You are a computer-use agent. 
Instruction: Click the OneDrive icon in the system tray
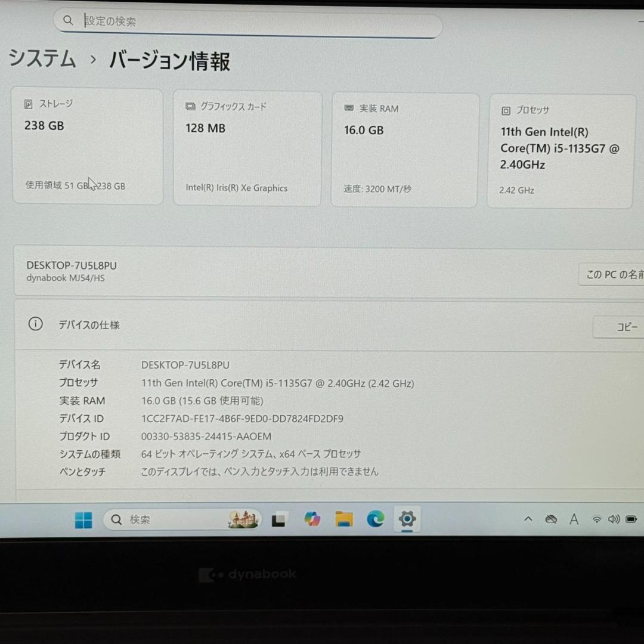tap(550, 519)
